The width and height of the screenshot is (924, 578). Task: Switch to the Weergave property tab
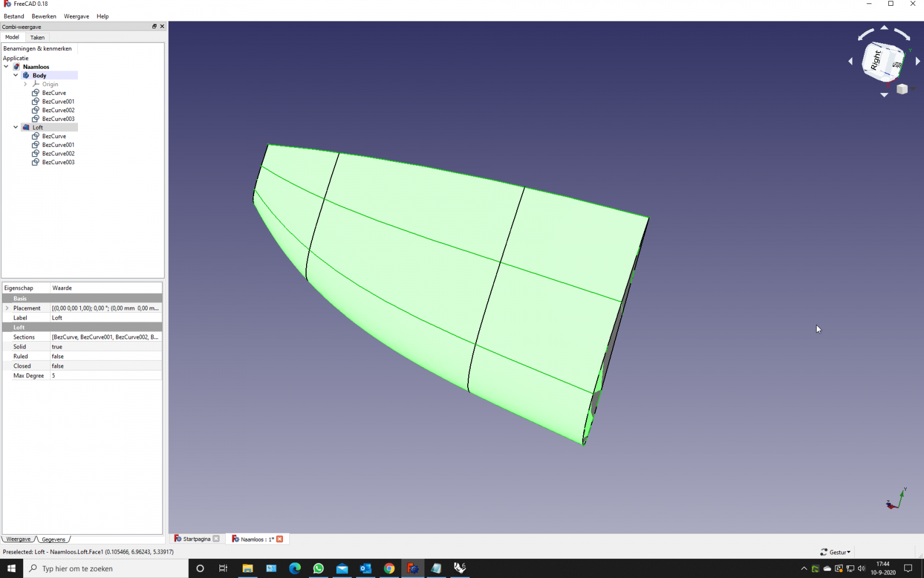click(x=18, y=539)
